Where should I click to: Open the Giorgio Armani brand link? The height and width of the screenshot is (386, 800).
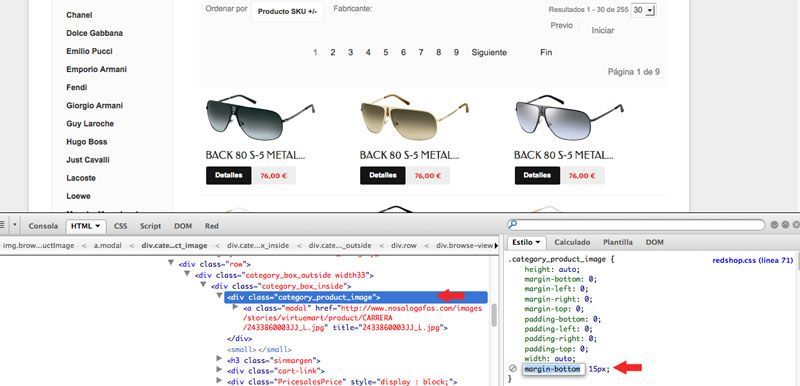tap(94, 106)
